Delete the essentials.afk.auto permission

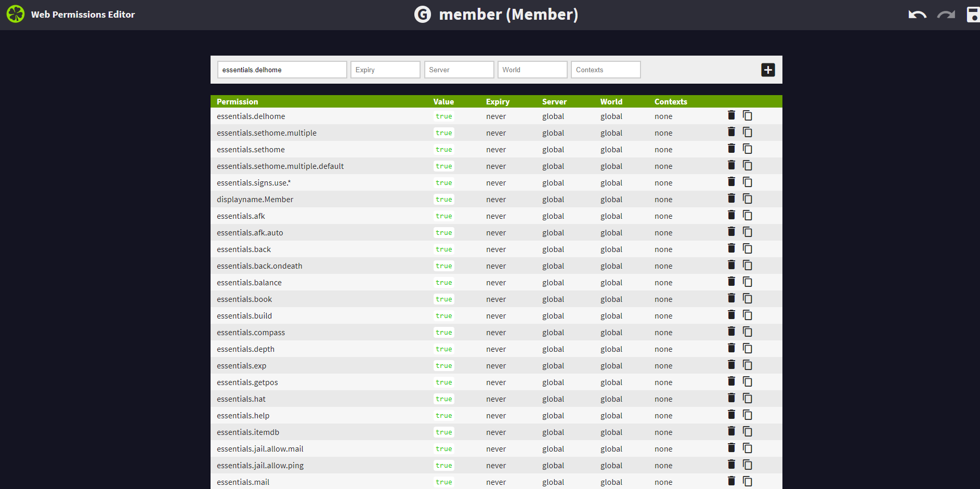click(731, 232)
